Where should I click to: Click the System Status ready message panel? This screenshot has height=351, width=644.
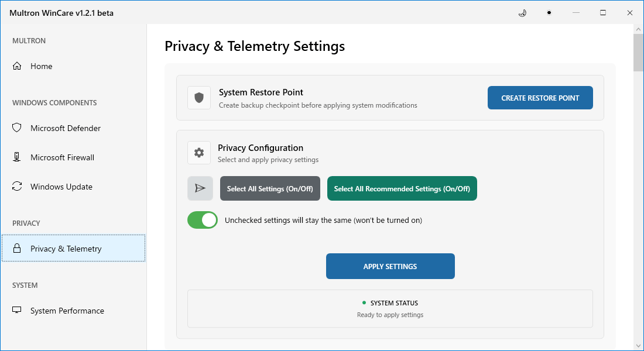390,309
